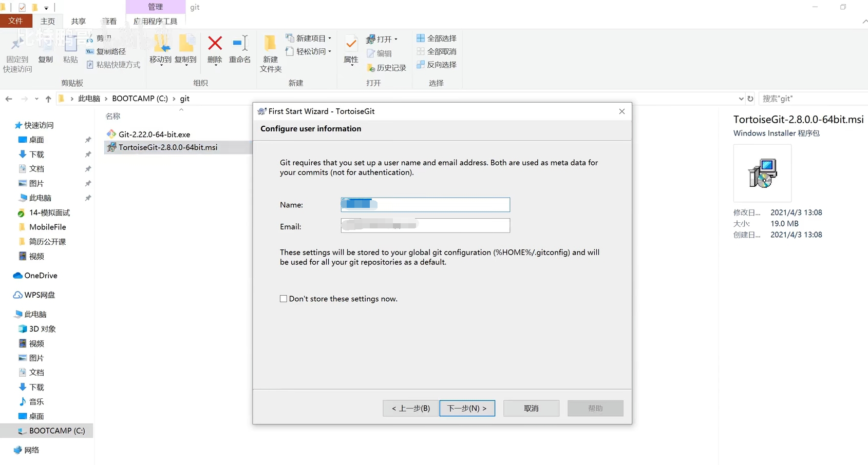Click the 取消 (Cancel) button
The width and height of the screenshot is (868, 465).
click(x=531, y=408)
